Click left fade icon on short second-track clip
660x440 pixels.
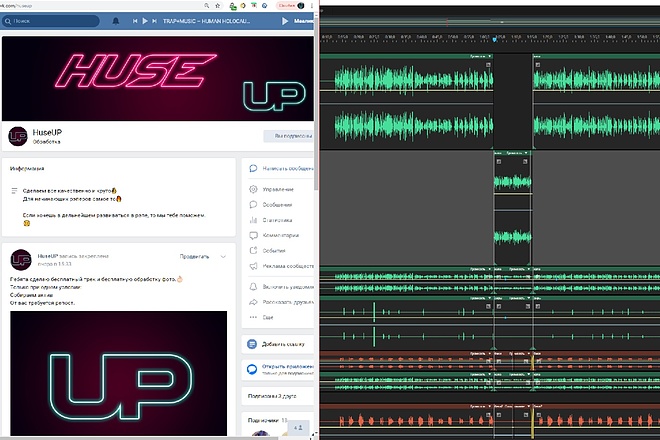tap(499, 162)
